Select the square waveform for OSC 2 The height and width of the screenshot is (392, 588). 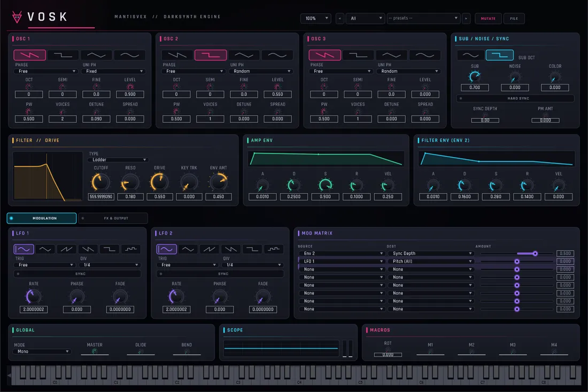coord(211,55)
